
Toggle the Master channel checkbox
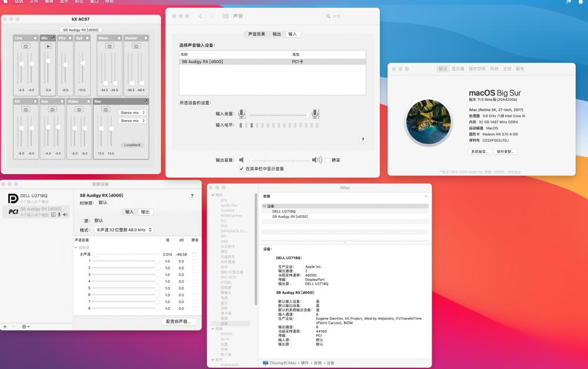(146, 38)
